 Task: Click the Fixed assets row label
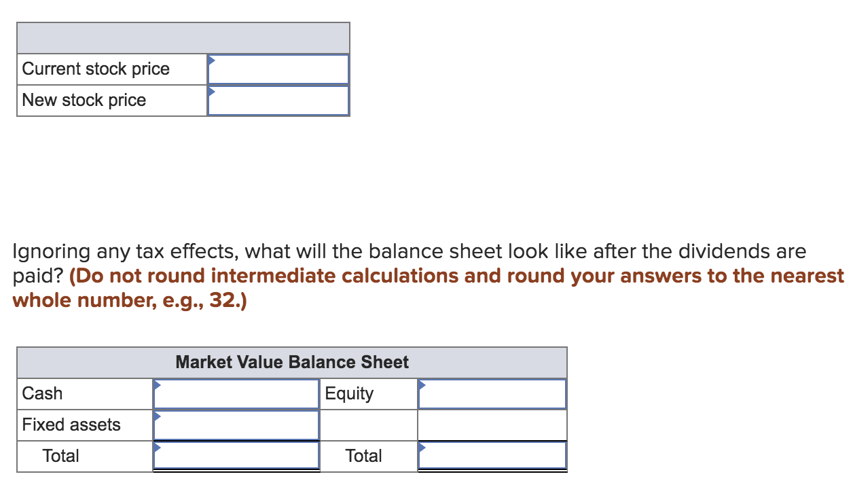pos(70,425)
